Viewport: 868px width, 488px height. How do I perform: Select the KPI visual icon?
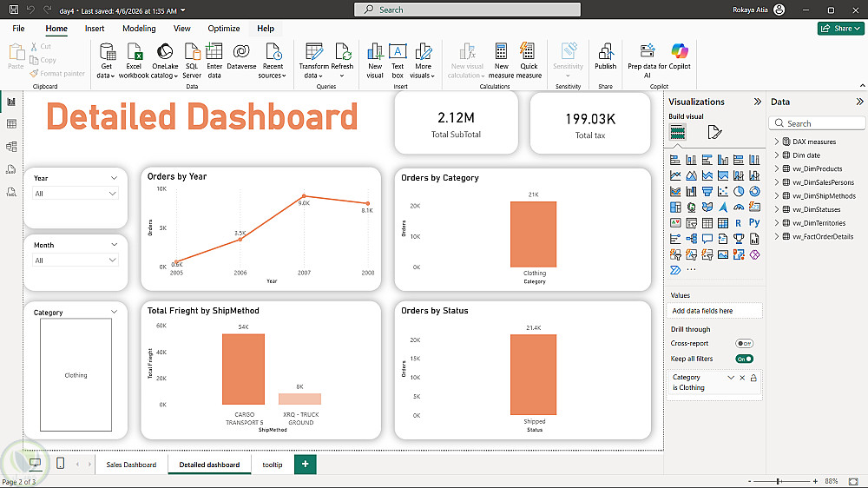point(675,223)
